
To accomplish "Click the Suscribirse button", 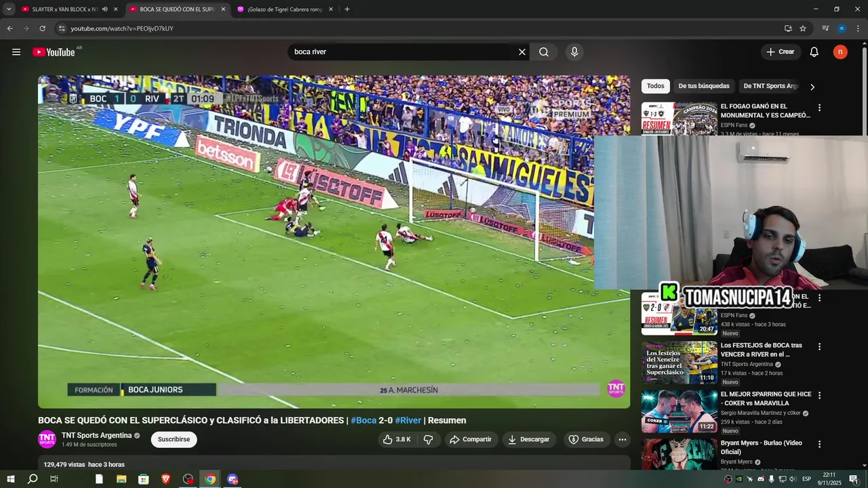I will tap(174, 439).
